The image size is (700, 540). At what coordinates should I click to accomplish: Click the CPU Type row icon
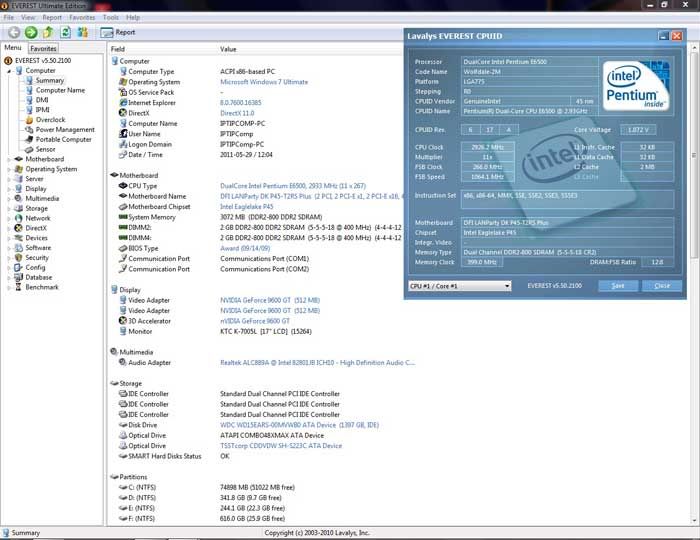(x=123, y=186)
